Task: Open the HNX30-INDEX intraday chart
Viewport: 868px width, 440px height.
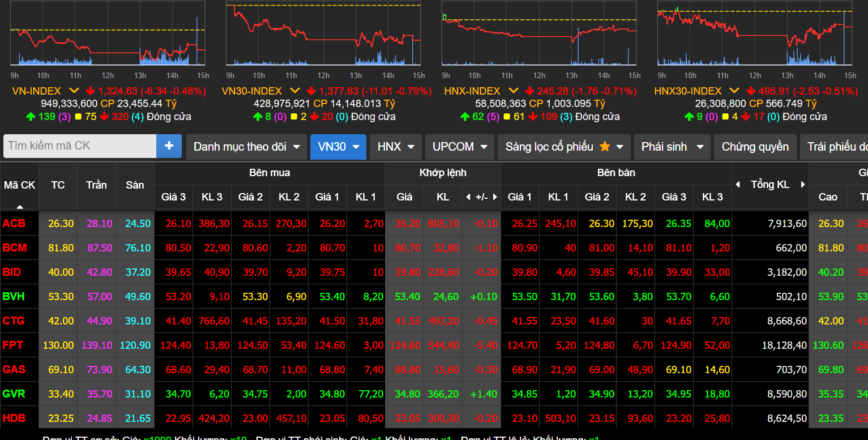Action: click(x=755, y=34)
